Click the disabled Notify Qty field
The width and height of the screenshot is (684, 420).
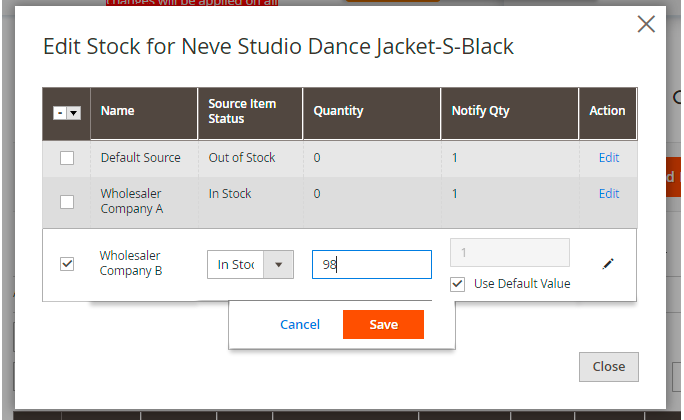[x=510, y=252]
